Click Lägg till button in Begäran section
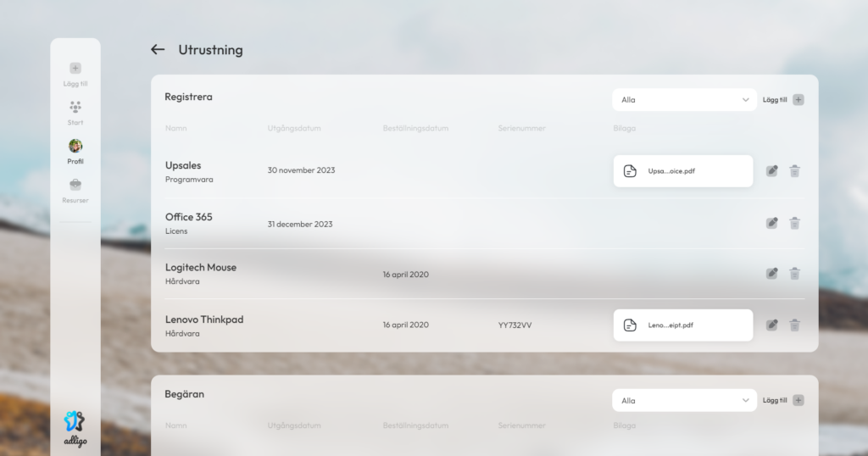Screen dimensions: 868x456 783,401
